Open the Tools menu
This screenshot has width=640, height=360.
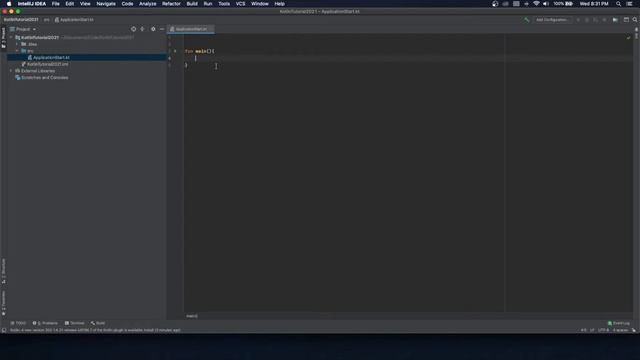(224, 4)
